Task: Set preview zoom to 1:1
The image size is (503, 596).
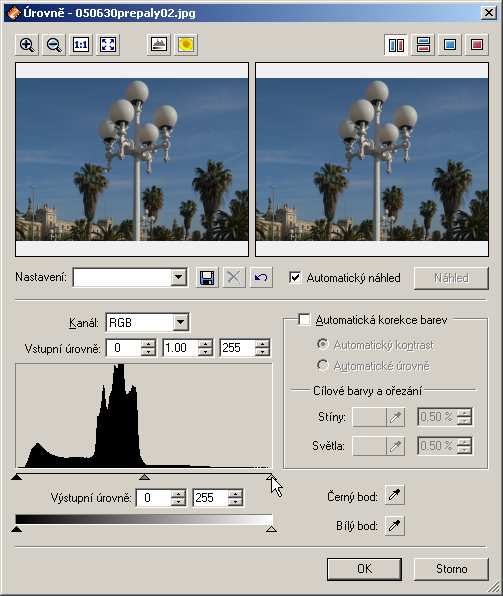Action: pyautogui.click(x=81, y=45)
